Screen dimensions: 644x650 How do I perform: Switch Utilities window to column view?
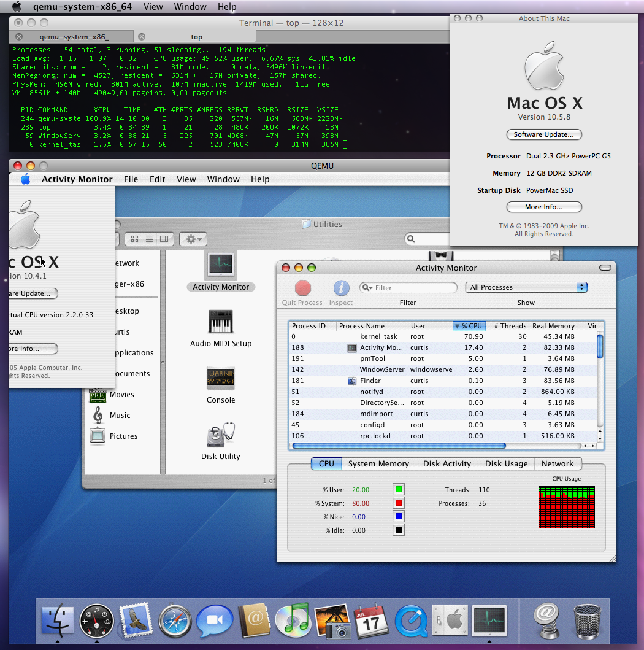tap(164, 239)
